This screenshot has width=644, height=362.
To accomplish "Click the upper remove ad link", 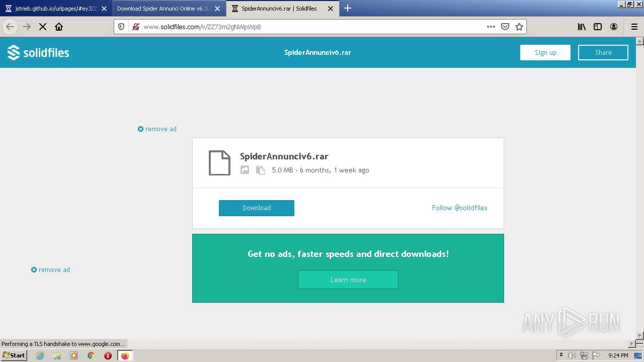I will click(x=157, y=129).
